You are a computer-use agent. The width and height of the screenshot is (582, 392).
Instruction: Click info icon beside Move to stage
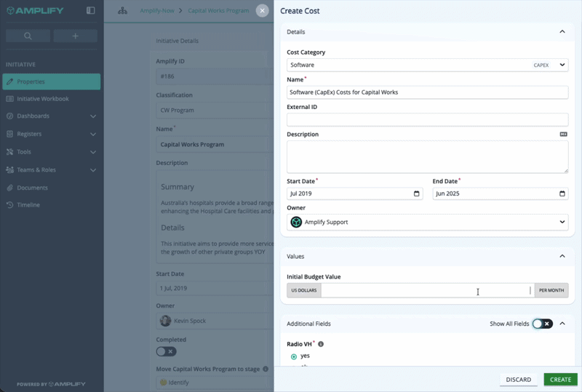266,369
